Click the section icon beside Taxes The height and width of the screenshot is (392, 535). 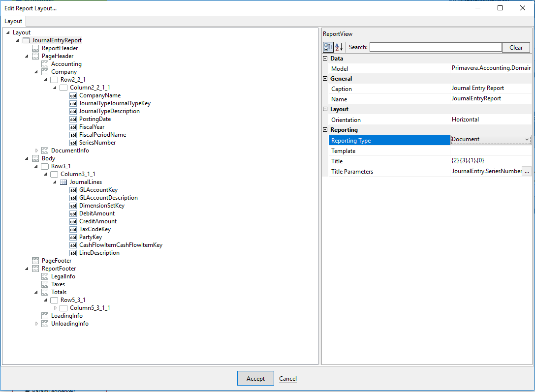45,284
